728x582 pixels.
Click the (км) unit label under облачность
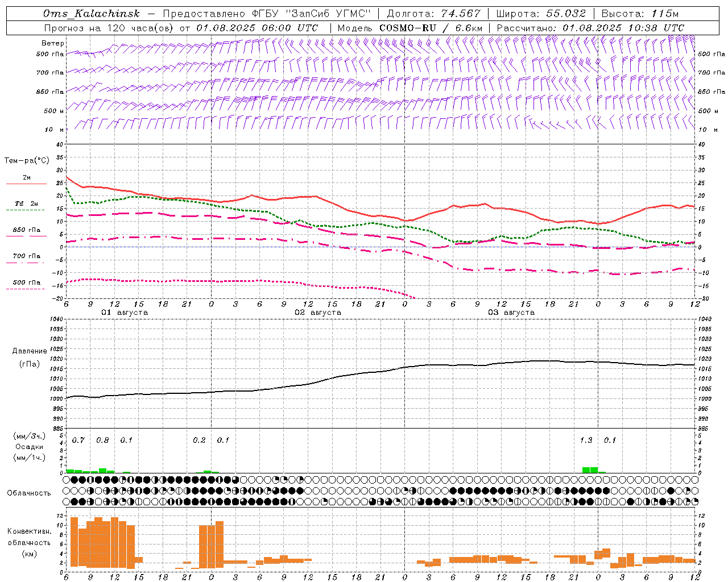click(29, 554)
